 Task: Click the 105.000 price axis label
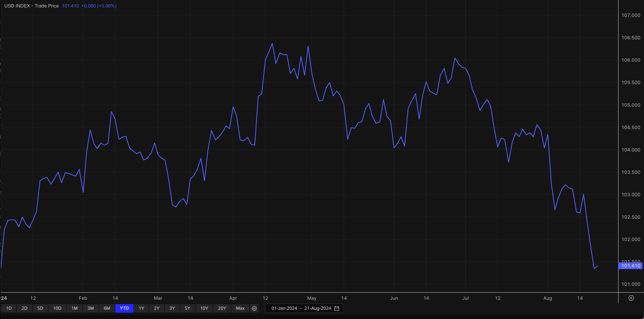click(x=631, y=105)
